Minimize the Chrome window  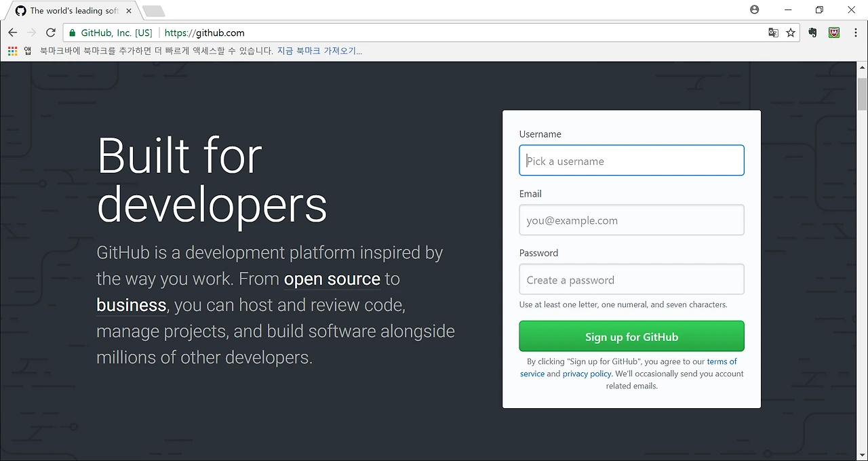pyautogui.click(x=788, y=9)
